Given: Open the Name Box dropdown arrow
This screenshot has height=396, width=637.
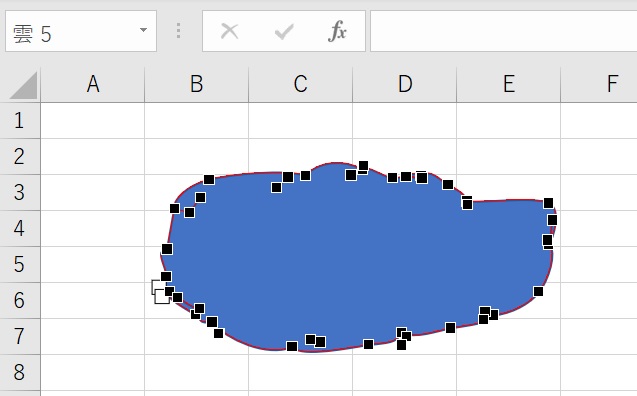Looking at the screenshot, I should pos(143,30).
